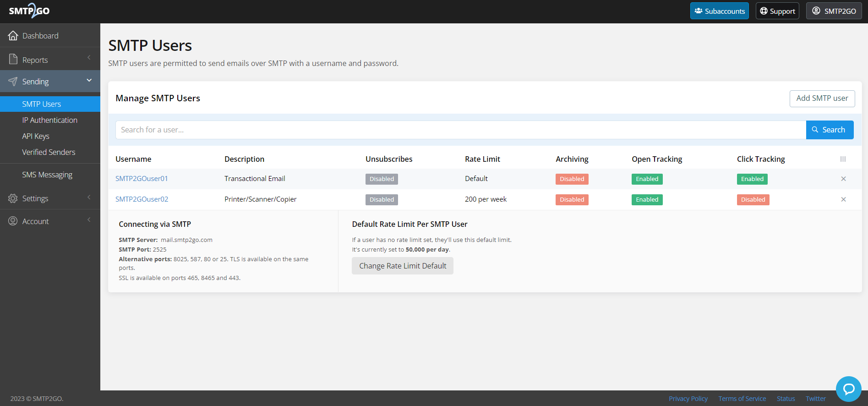Toggle Click Tracking Enabled badge for SMTP2GOuser01
This screenshot has width=868, height=406.
click(x=752, y=179)
